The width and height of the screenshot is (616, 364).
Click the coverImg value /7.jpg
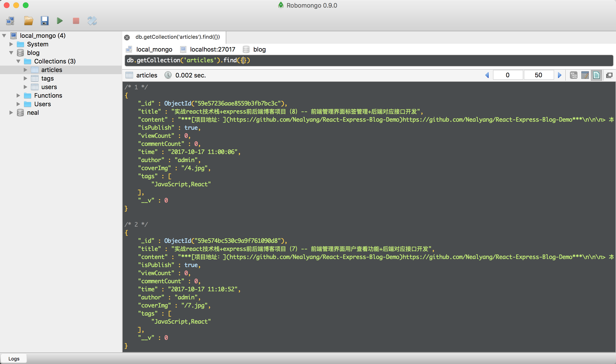(x=194, y=306)
